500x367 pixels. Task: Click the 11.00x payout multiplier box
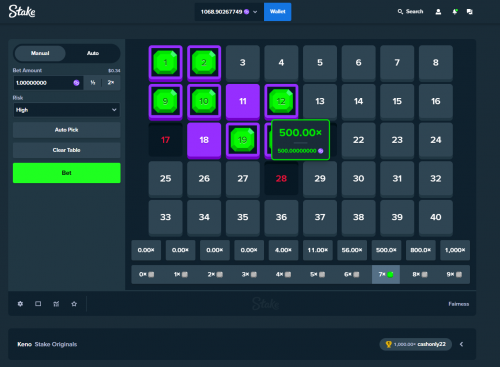pyautogui.click(x=318, y=250)
